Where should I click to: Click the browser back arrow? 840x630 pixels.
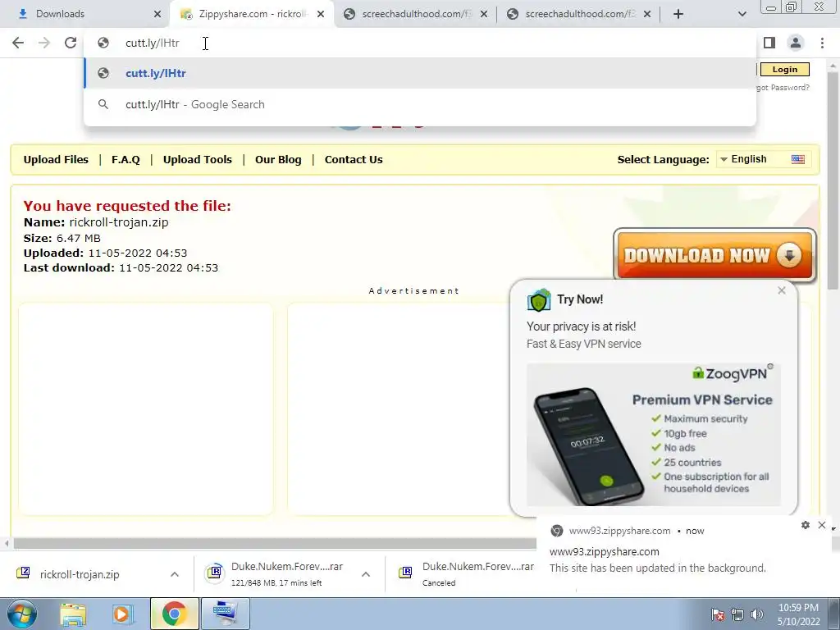(18, 43)
